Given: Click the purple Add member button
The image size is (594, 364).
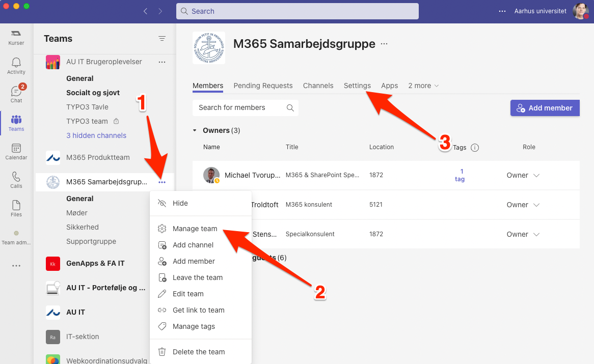Looking at the screenshot, I should [x=545, y=108].
